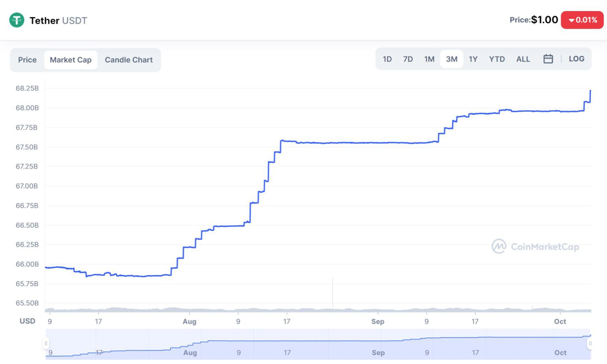The height and width of the screenshot is (364, 607).
Task: Click the volume spike bar near late August
Action: click(x=333, y=294)
